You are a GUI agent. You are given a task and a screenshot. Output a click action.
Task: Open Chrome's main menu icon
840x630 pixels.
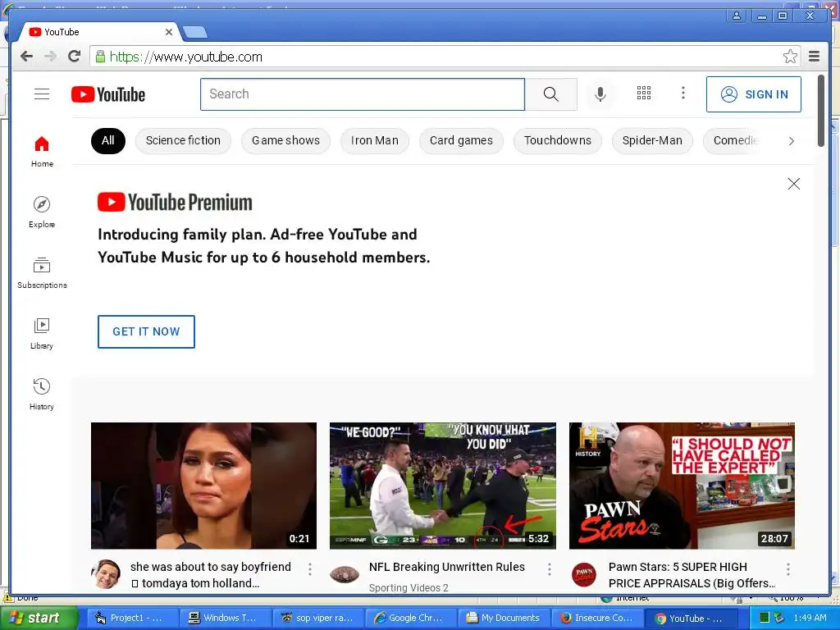click(x=815, y=57)
